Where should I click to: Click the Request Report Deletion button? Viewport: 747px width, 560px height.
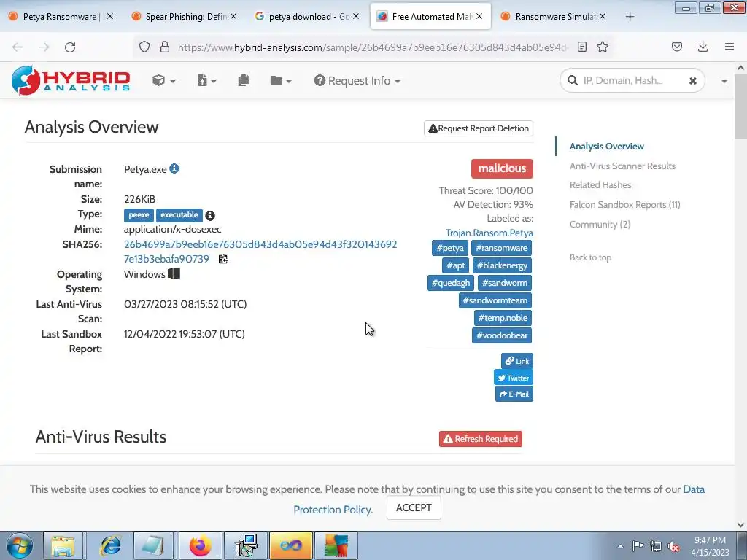(479, 128)
